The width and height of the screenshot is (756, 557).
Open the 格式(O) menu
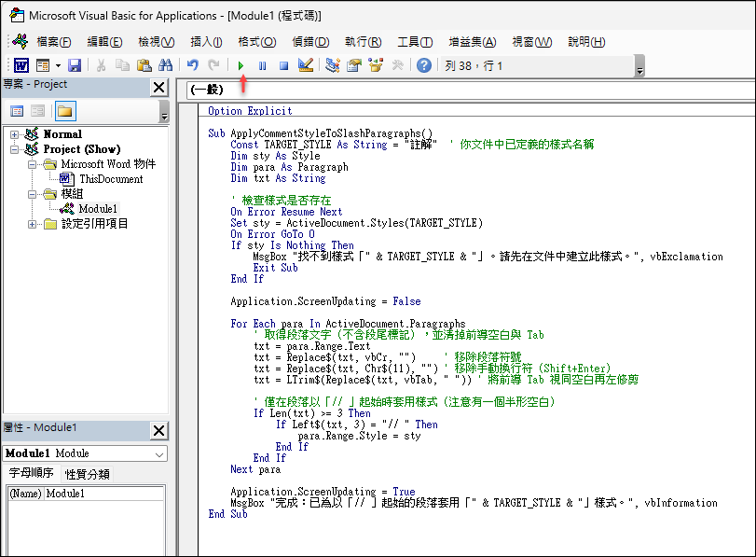point(257,42)
